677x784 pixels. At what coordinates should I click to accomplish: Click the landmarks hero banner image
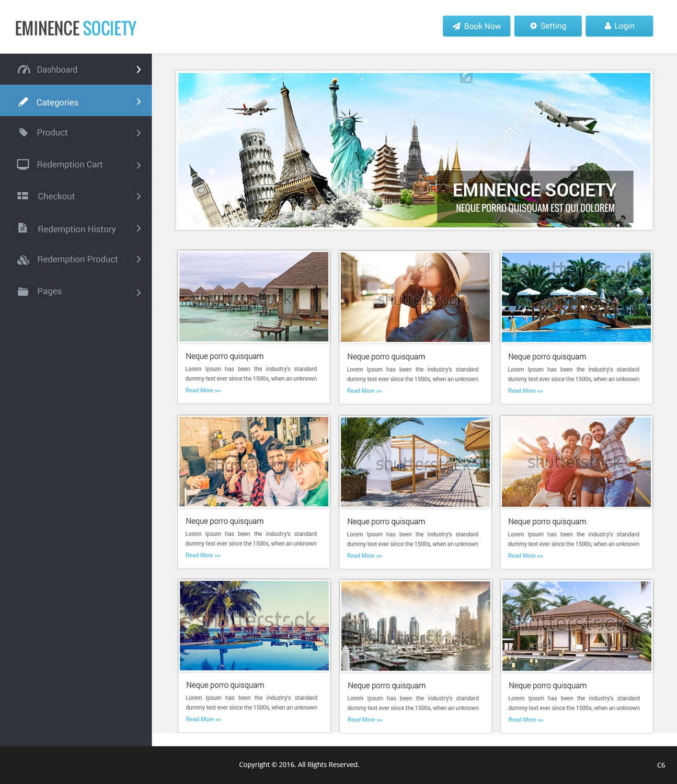pyautogui.click(x=415, y=150)
